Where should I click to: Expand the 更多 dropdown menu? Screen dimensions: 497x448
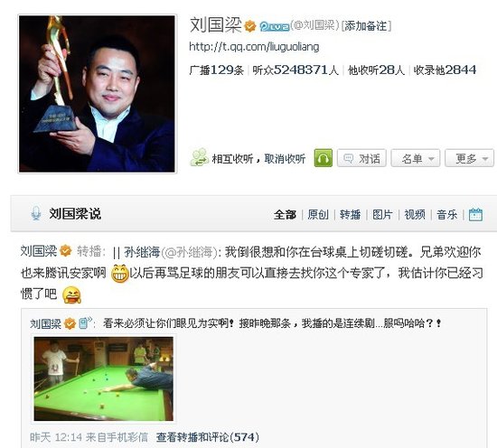tap(469, 158)
